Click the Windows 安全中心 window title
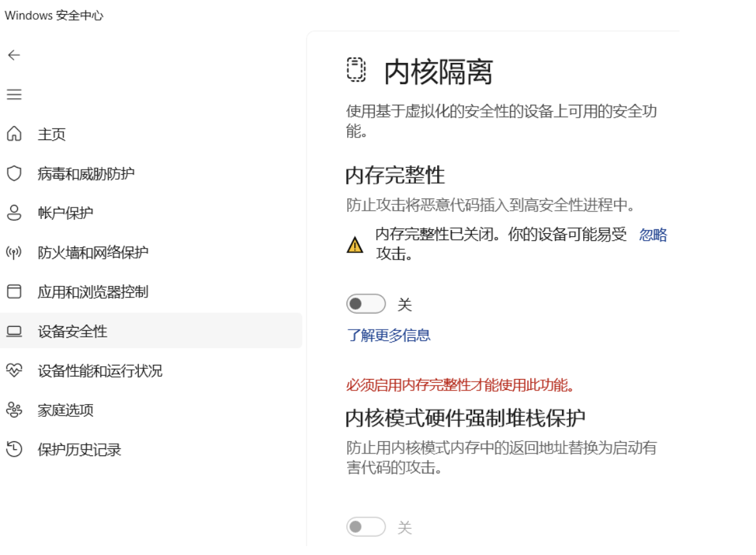The height and width of the screenshot is (555, 756). 54,15
